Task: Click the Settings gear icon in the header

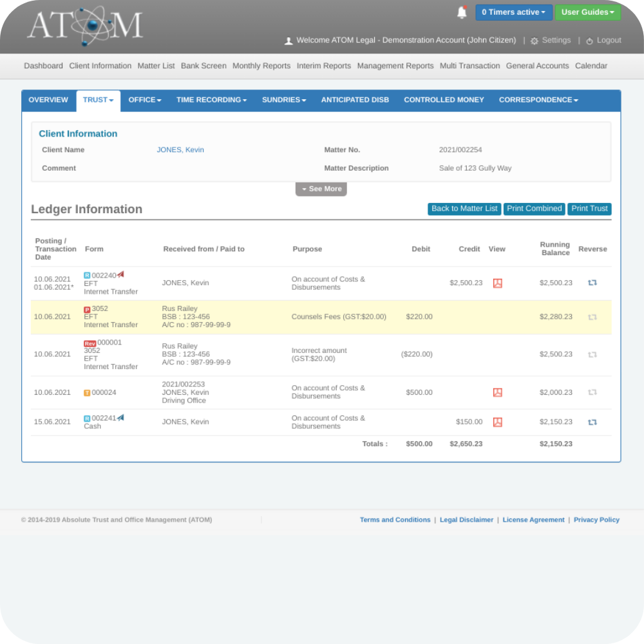Action: click(534, 40)
